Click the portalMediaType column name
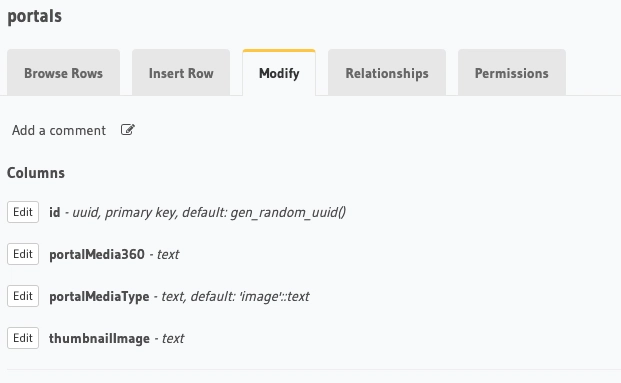 99,297
